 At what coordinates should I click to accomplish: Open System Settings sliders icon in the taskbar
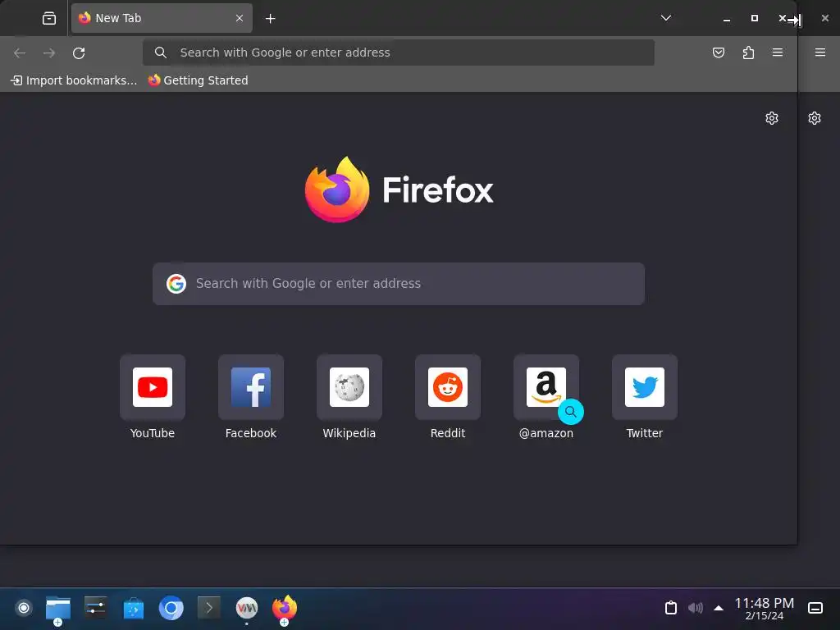coord(96,608)
